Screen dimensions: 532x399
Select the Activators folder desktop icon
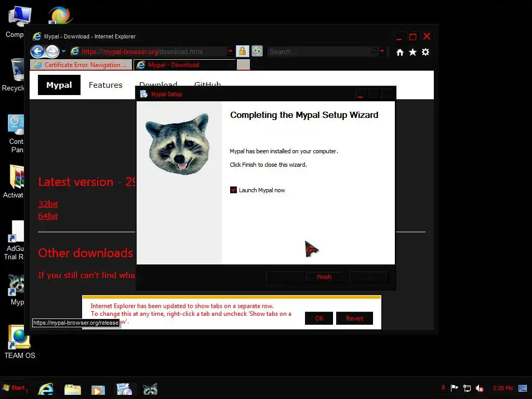(x=14, y=181)
